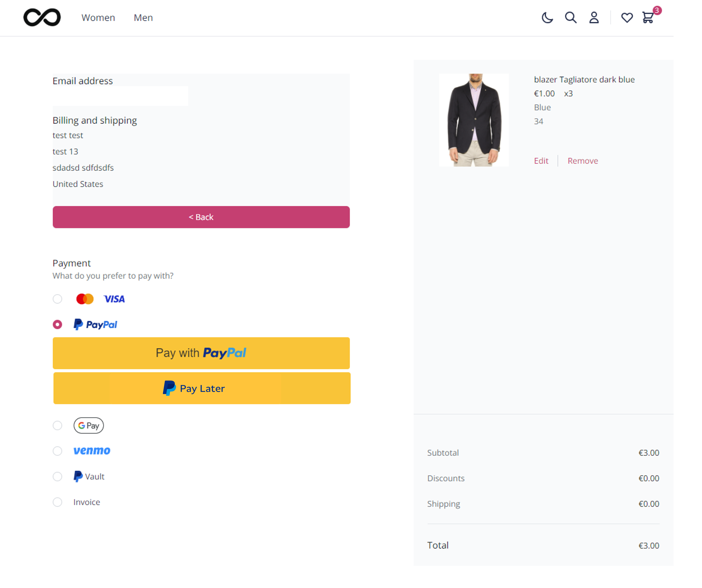Click the 'Payment' heading
This screenshot has width=702, height=588.
tap(71, 263)
